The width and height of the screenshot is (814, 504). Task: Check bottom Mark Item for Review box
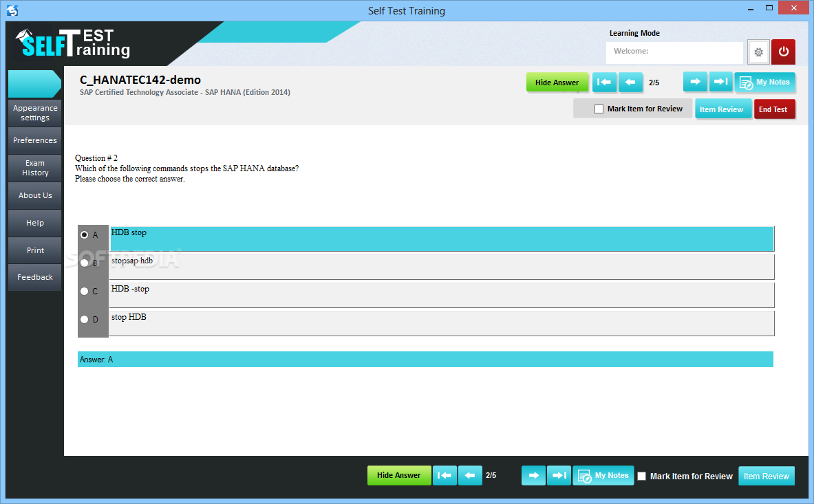(642, 476)
